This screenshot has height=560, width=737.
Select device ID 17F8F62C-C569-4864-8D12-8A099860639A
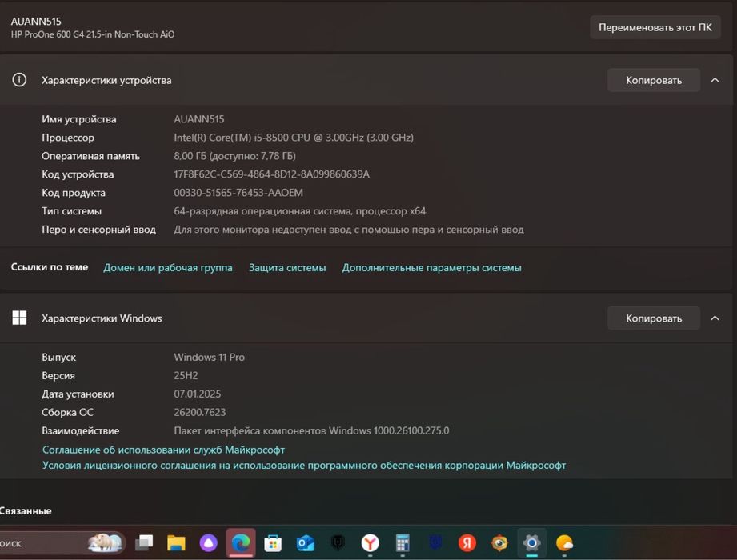pos(272,174)
